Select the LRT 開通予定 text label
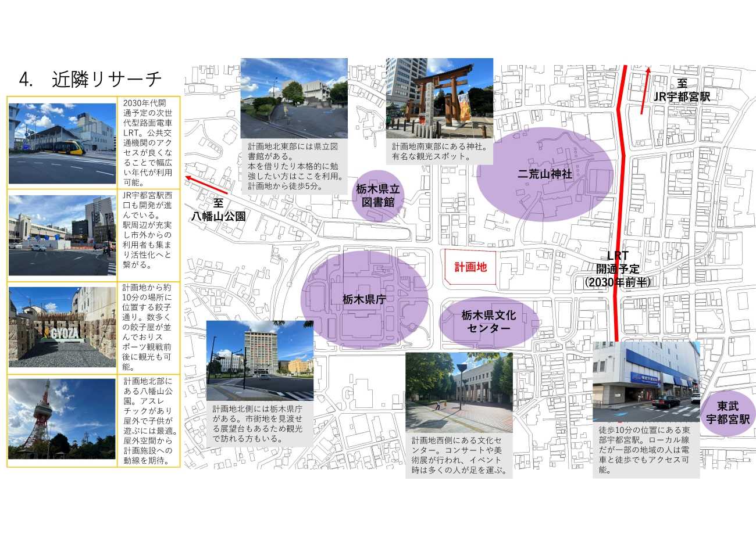The height and width of the screenshot is (534, 756). (x=618, y=269)
